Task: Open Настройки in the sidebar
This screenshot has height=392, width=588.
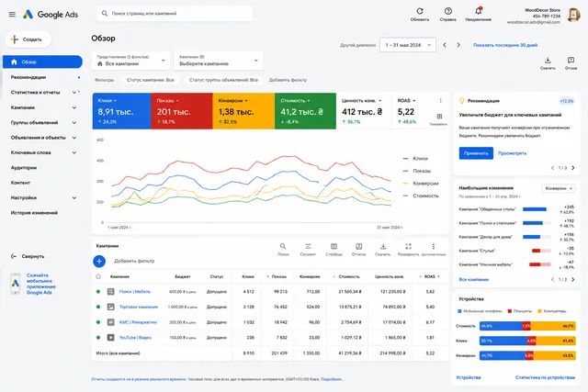Action: (x=24, y=197)
